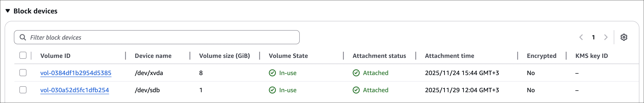Image resolution: width=644 pixels, height=103 pixels.
Task: Click the Volume size (GiB) column header
Action: point(224,56)
